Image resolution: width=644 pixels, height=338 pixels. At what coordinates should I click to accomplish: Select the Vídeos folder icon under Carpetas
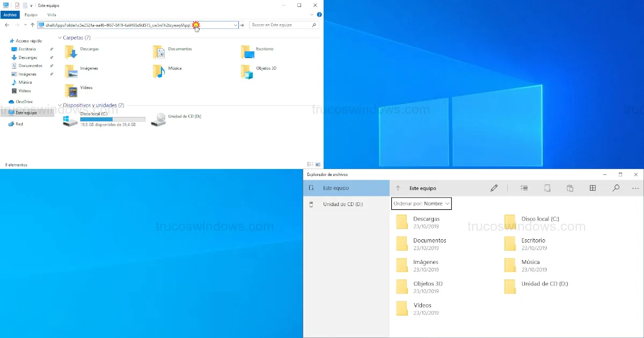click(71, 91)
